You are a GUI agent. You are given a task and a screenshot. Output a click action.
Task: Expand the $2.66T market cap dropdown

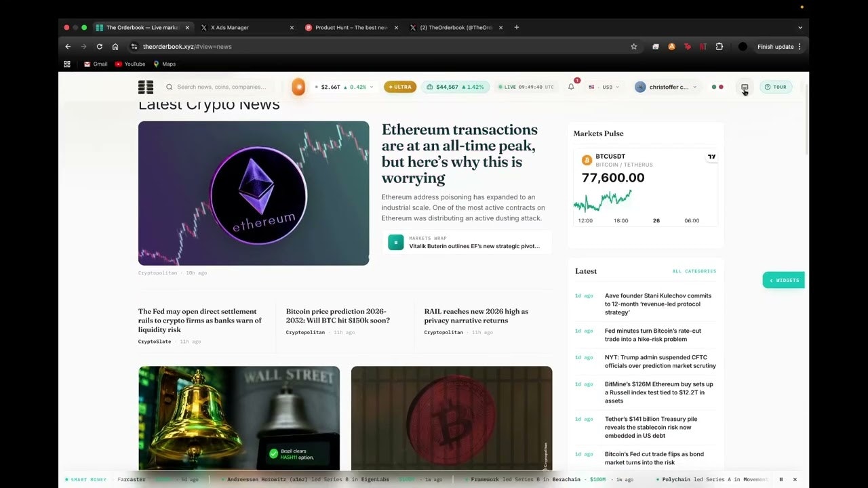point(344,87)
